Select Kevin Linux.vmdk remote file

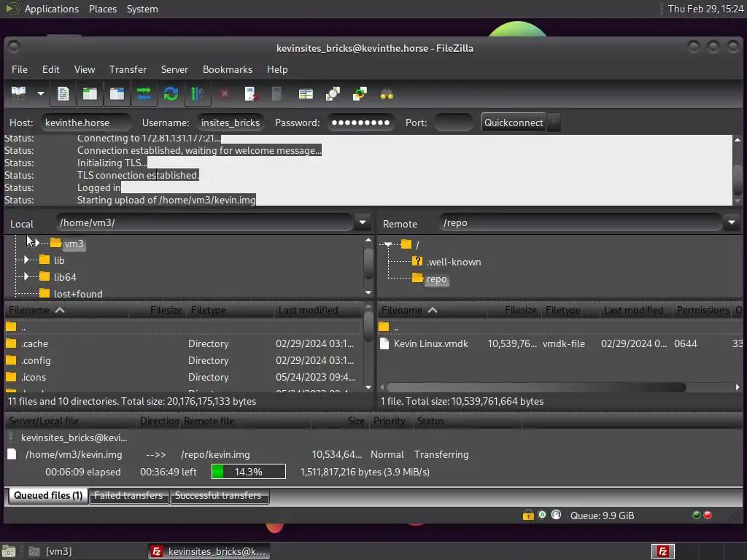[560, 344]
